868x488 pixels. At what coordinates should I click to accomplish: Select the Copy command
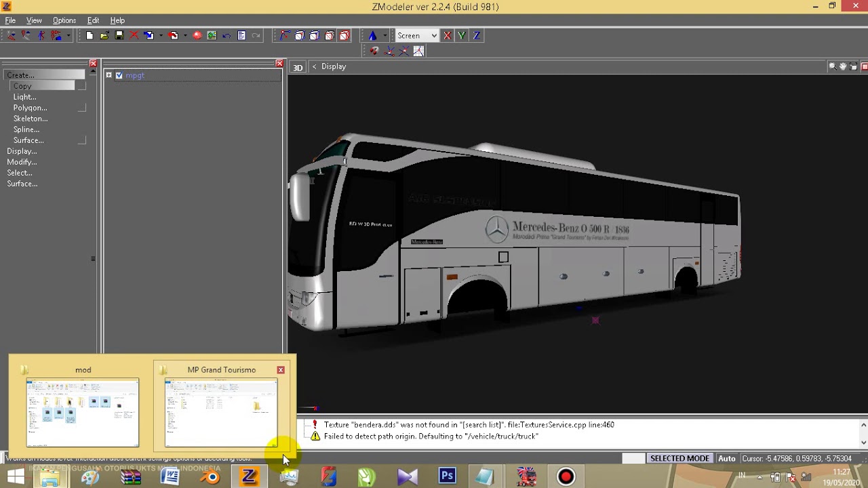[x=42, y=86]
